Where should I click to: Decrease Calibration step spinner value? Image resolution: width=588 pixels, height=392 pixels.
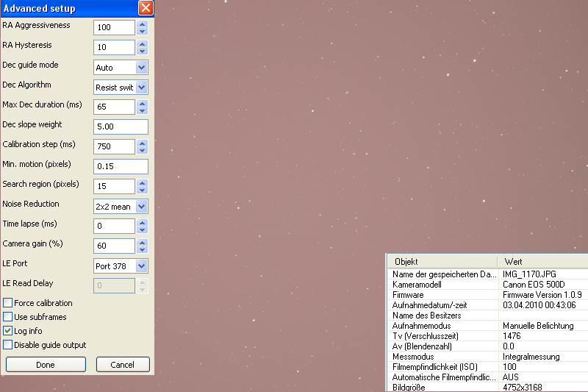click(143, 150)
